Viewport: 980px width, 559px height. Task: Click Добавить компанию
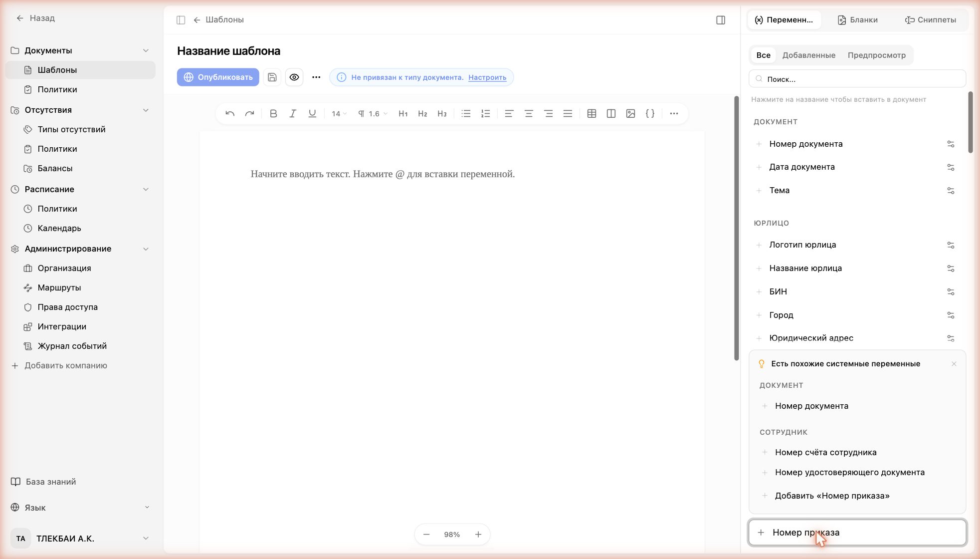pyautogui.click(x=59, y=366)
